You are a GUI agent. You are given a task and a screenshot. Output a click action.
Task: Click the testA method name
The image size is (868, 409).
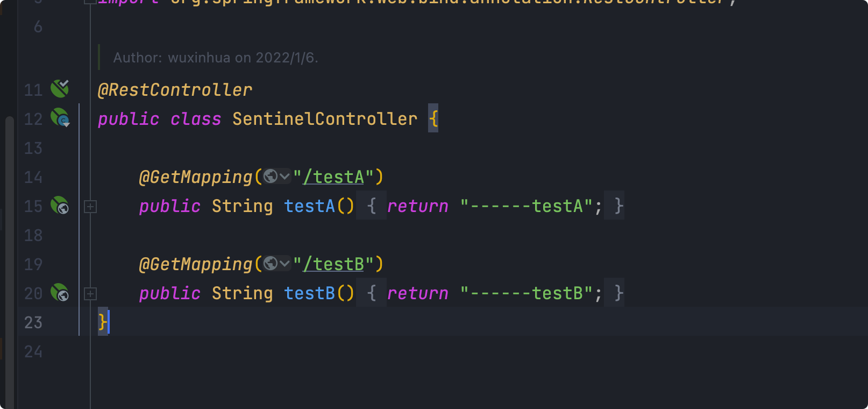pyautogui.click(x=310, y=206)
